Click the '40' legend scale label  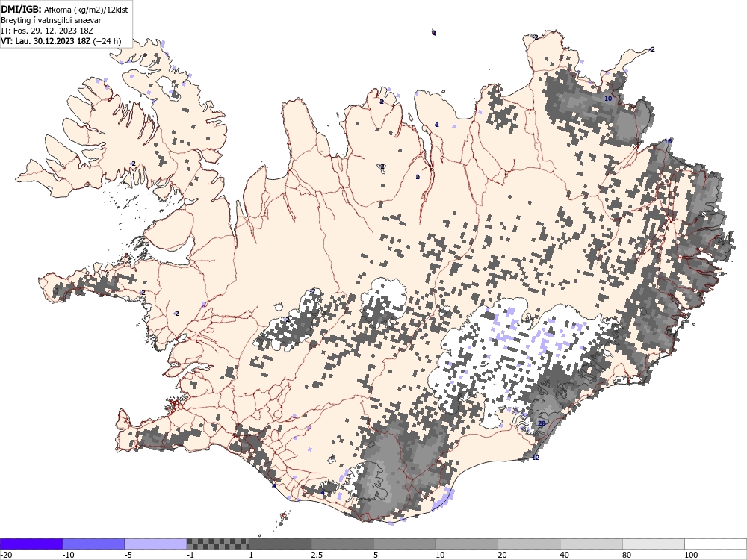click(565, 555)
